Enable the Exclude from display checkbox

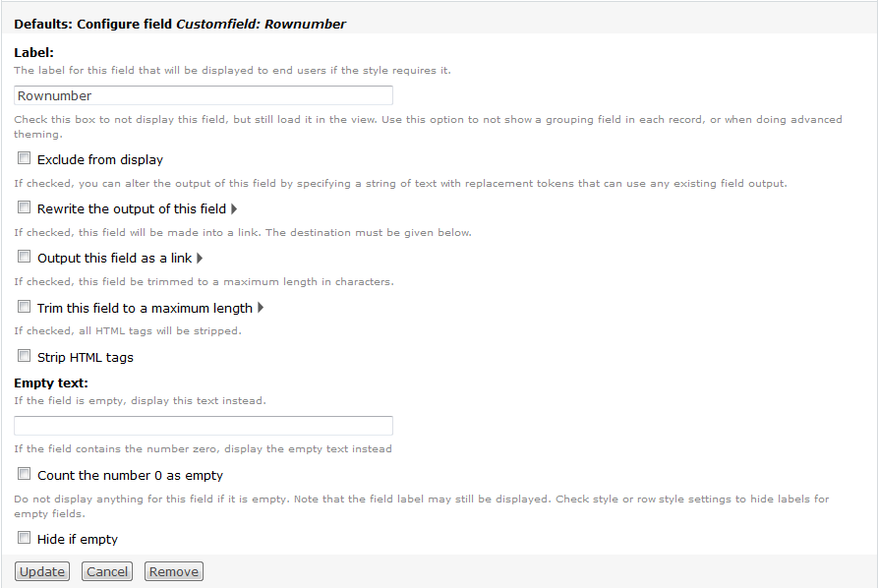click(x=24, y=158)
